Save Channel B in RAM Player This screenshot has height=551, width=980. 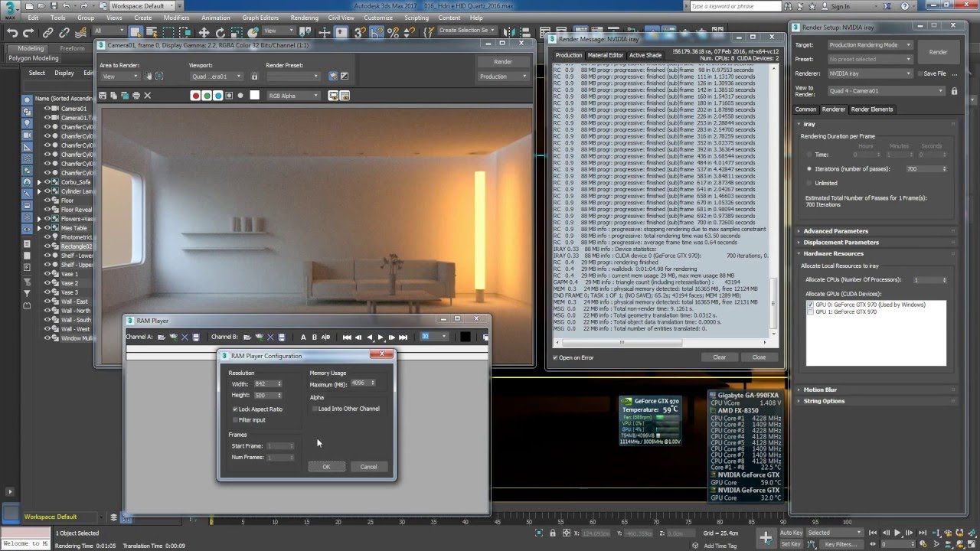[281, 337]
